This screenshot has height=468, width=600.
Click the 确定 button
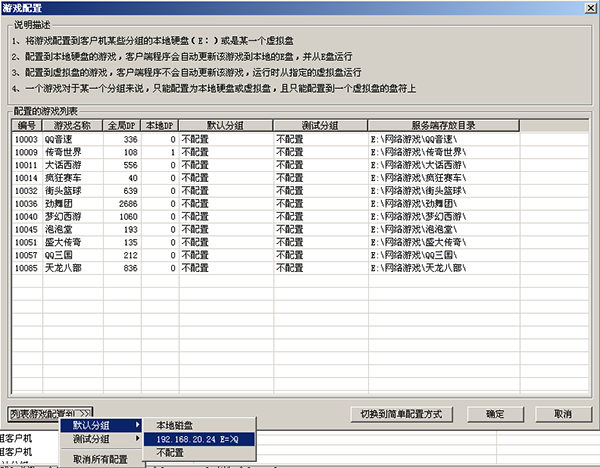pyautogui.click(x=494, y=413)
